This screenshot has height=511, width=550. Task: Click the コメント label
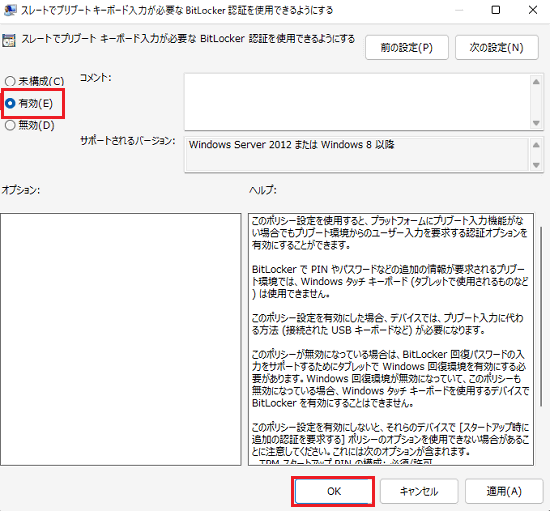click(x=95, y=78)
